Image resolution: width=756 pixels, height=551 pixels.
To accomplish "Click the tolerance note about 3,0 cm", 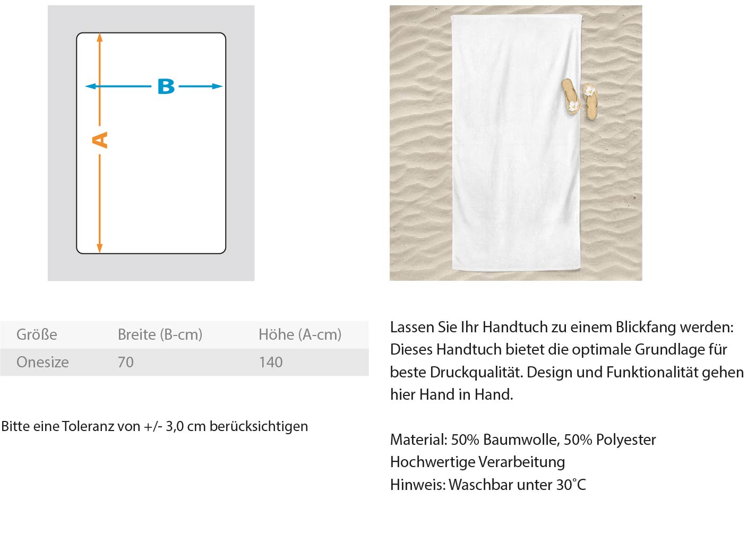I will pyautogui.click(x=154, y=426).
